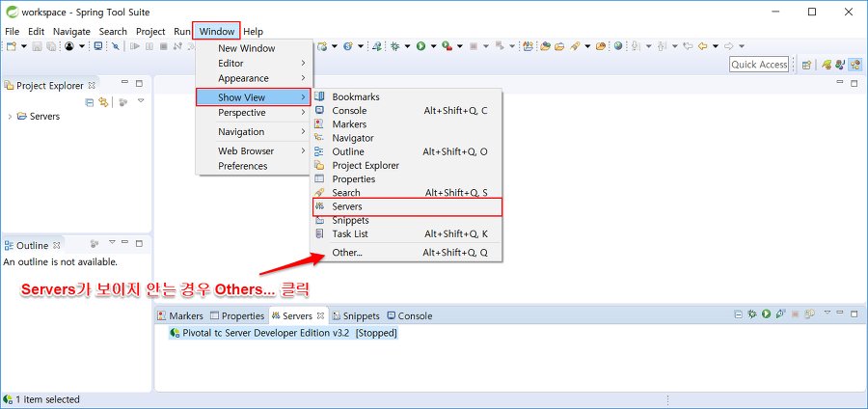Image resolution: width=868 pixels, height=409 pixels.
Task: Start the server with green play icon in Servers view
Action: click(x=766, y=314)
